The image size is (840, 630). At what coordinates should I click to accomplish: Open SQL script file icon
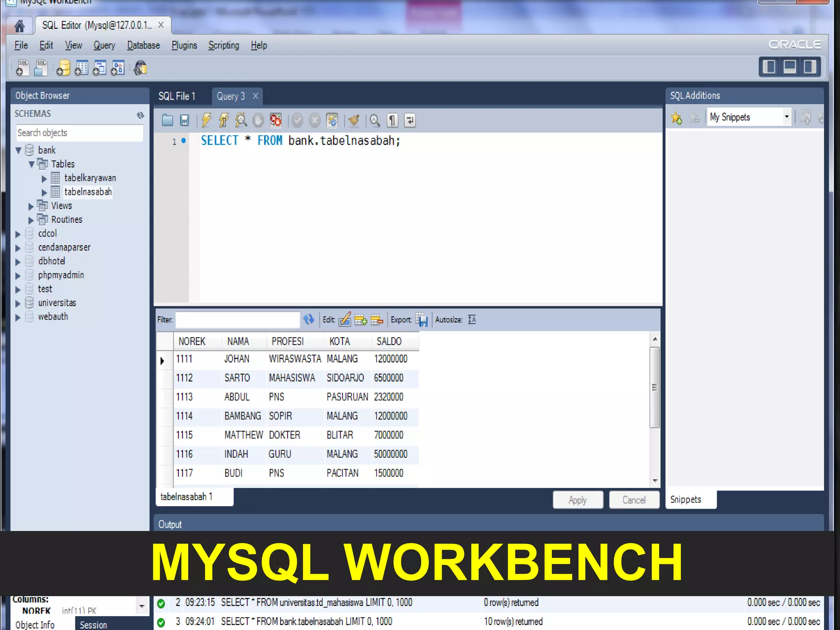click(x=41, y=68)
